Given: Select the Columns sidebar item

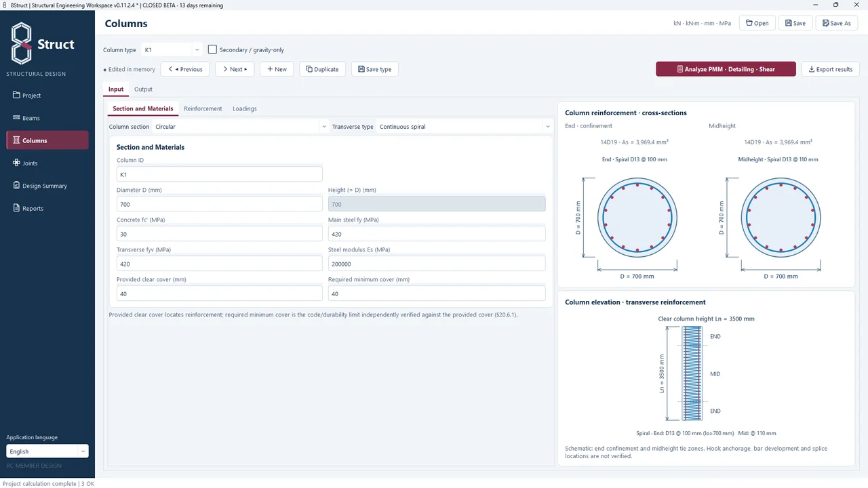Looking at the screenshot, I should click(47, 140).
